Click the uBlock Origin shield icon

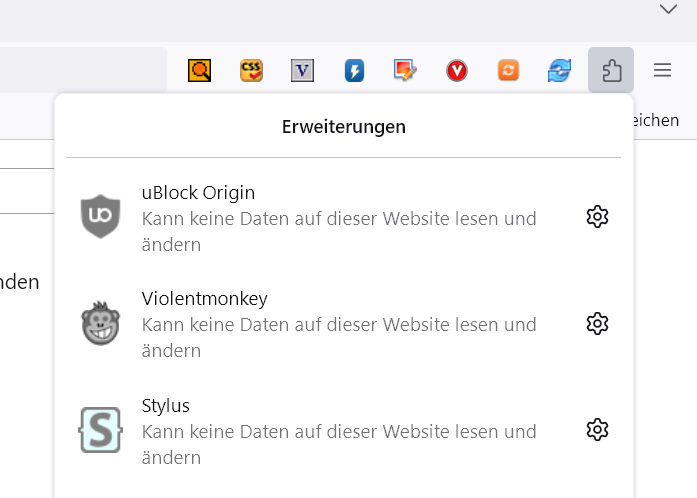point(100,217)
